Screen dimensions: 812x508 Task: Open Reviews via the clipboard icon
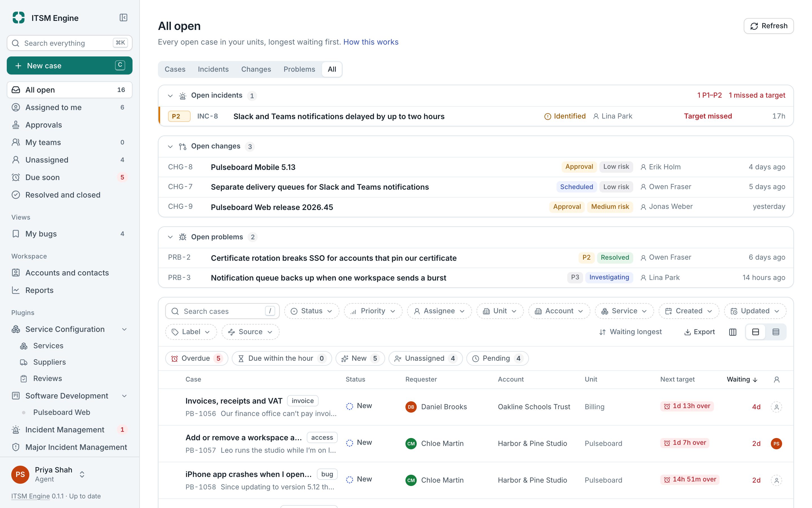coord(23,379)
